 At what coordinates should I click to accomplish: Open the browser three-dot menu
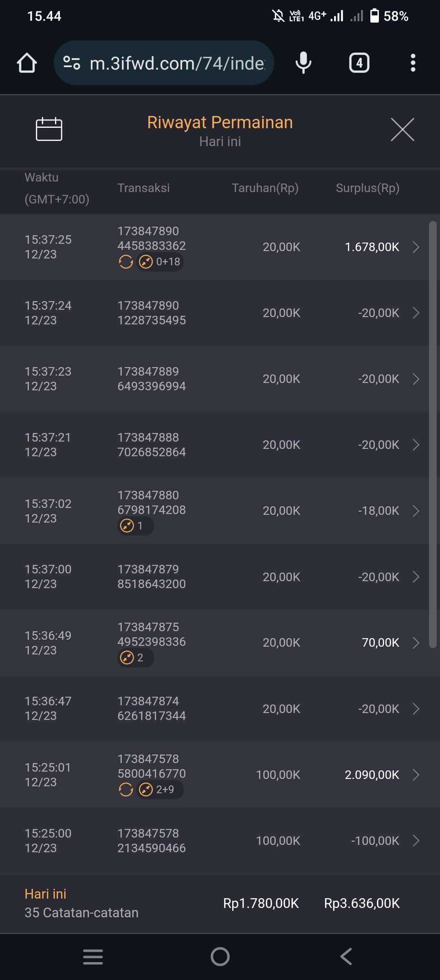point(413,63)
